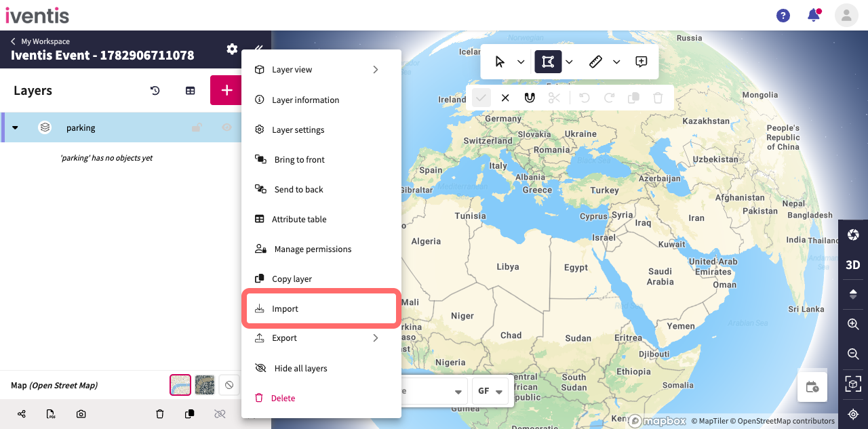Undo the last edit action
Viewport: 868px width, 429px height.
[x=585, y=98]
